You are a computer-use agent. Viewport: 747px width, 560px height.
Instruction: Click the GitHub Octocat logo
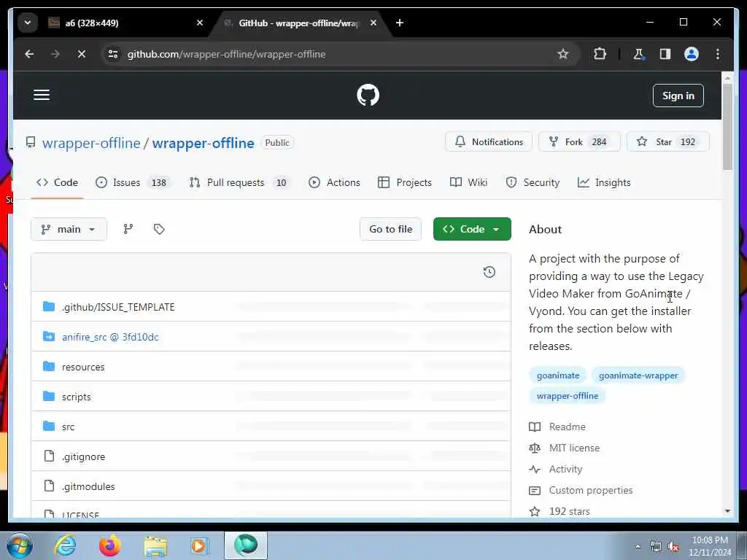tap(368, 96)
